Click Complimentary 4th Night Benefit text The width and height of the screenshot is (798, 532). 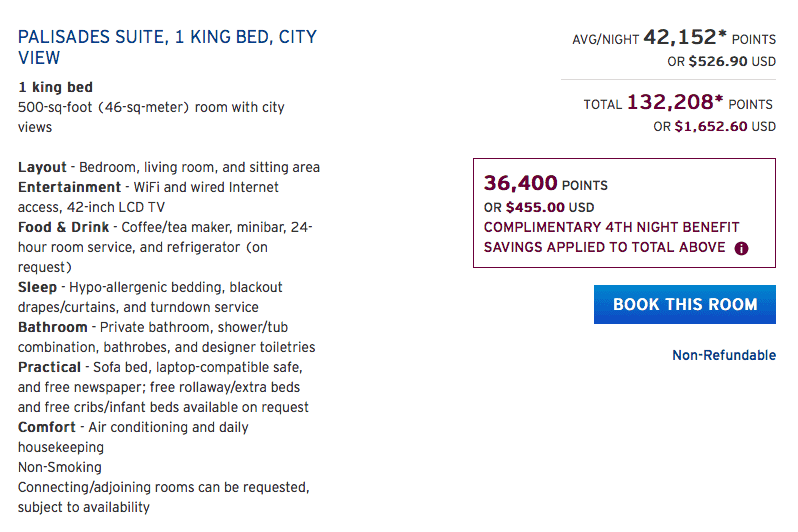coord(611,227)
